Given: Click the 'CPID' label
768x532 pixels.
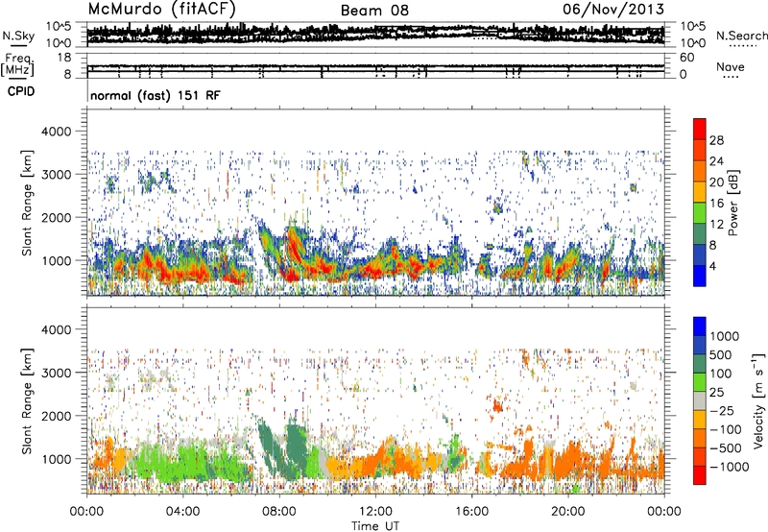Looking at the screenshot, I should pos(21,91).
